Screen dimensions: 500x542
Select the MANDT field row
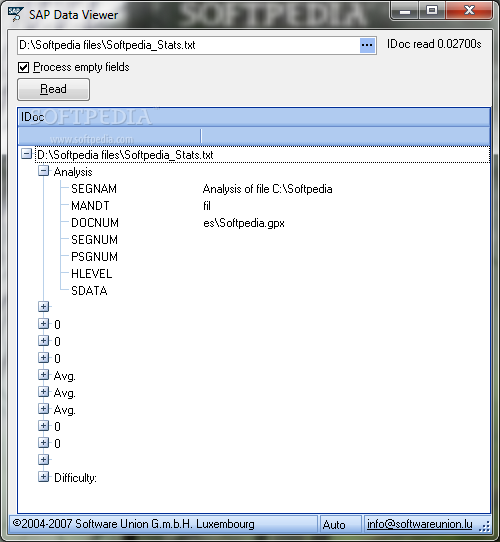pyautogui.click(x=90, y=206)
